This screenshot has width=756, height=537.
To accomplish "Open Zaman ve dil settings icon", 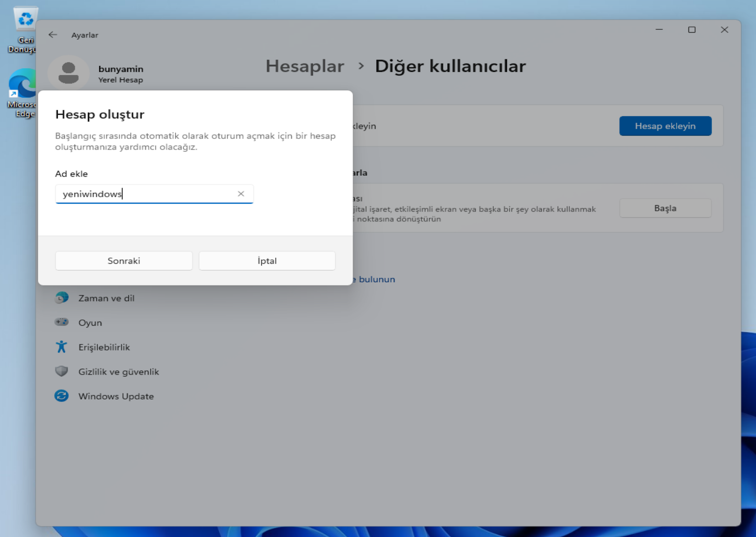I will pos(61,298).
